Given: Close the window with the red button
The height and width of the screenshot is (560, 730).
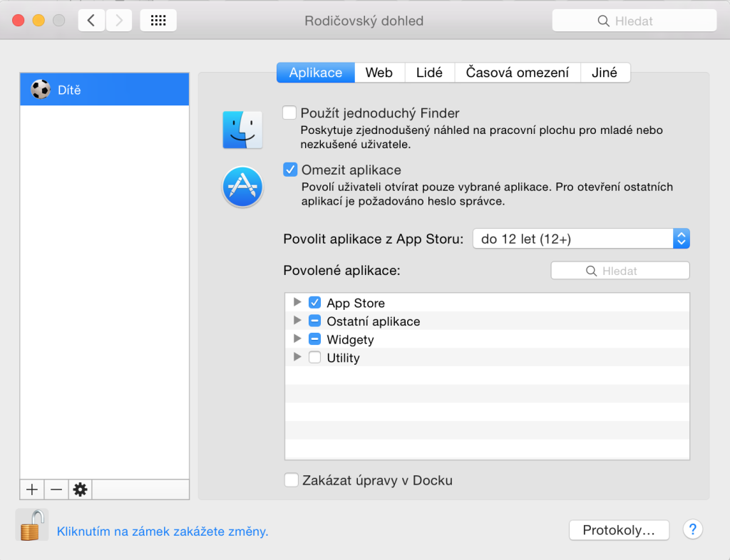Looking at the screenshot, I should 18,21.
